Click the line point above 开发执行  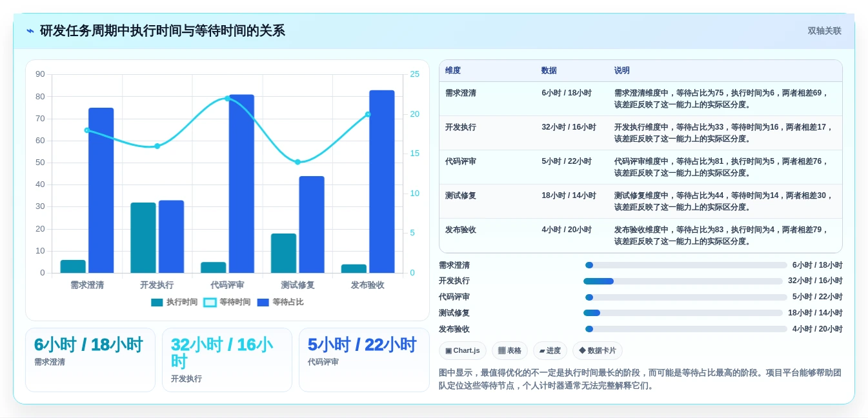coord(157,146)
